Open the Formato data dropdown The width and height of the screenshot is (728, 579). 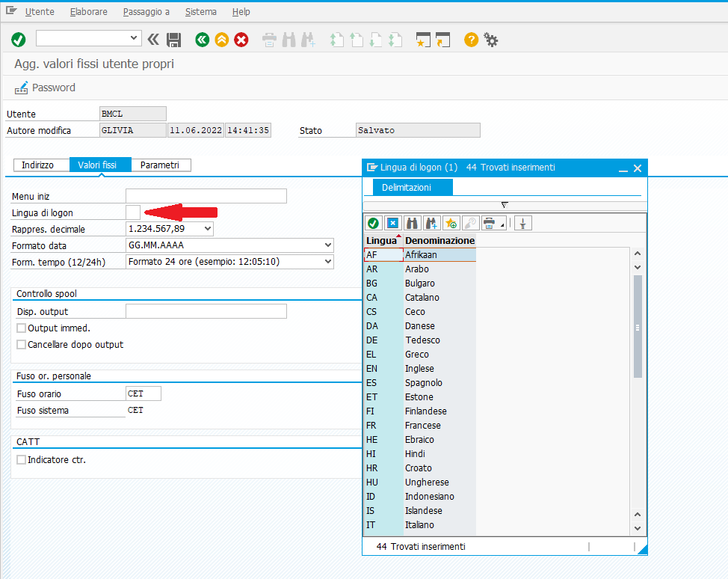(328, 245)
